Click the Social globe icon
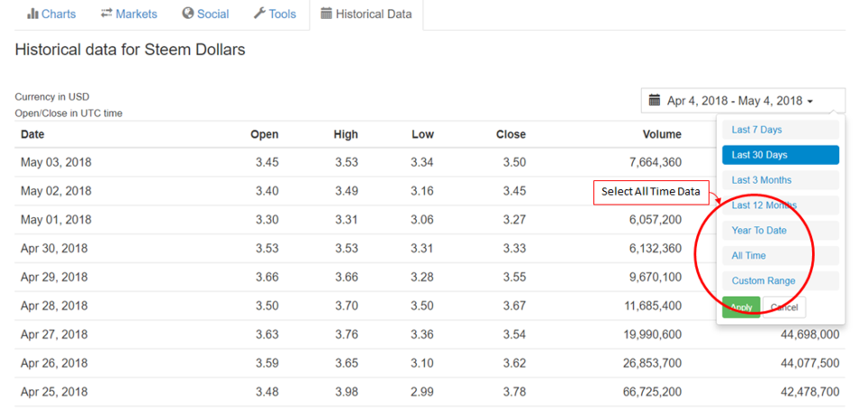The height and width of the screenshot is (410, 868). [188, 14]
